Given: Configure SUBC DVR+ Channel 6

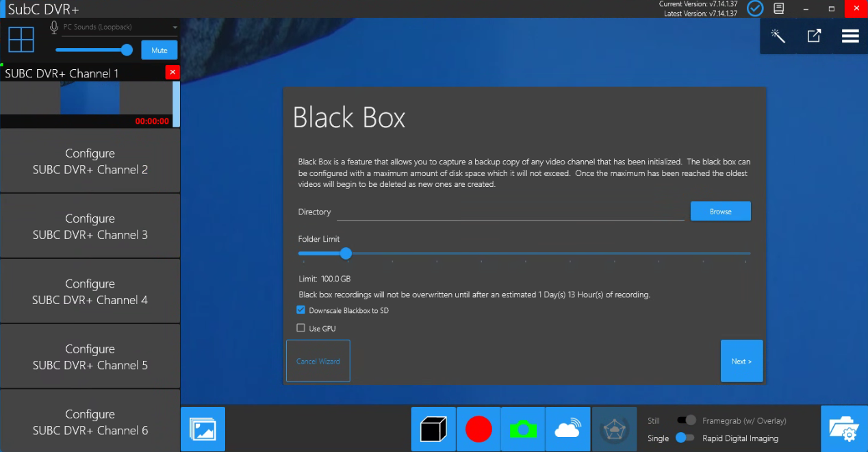Looking at the screenshot, I should point(90,421).
